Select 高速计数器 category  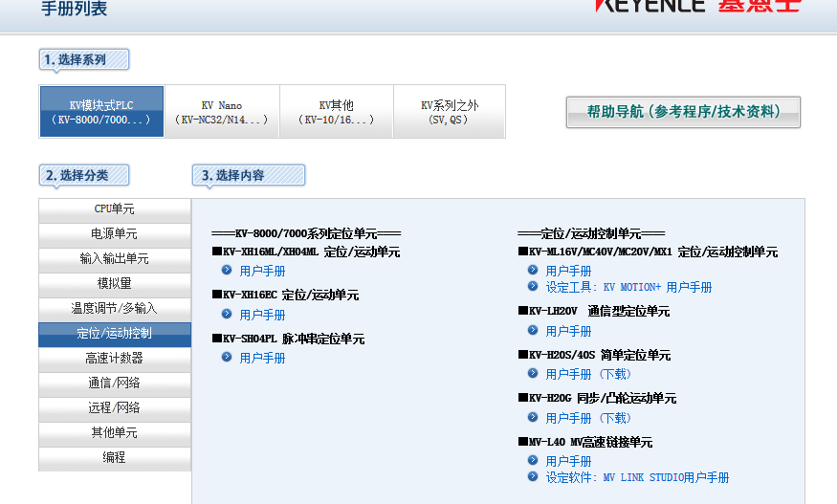pyautogui.click(x=115, y=358)
